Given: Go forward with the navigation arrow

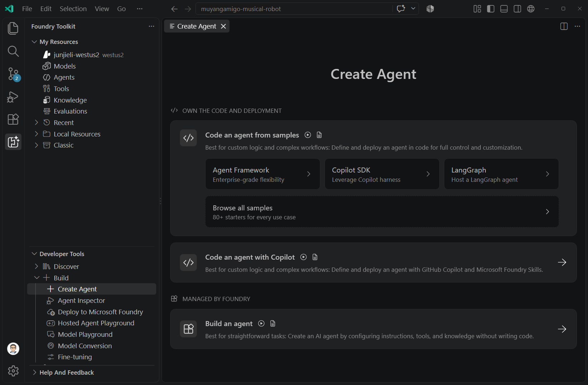Looking at the screenshot, I should click(188, 9).
